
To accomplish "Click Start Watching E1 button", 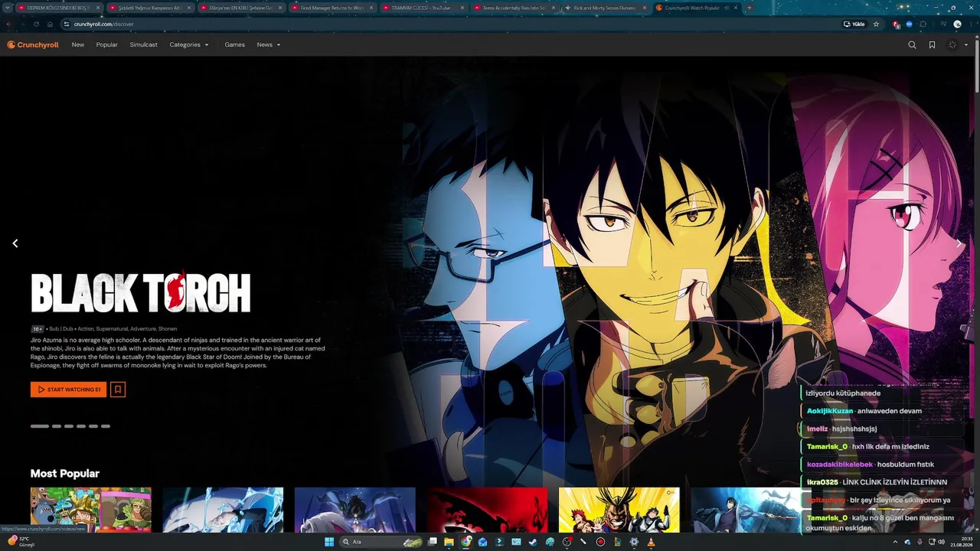I will 69,390.
